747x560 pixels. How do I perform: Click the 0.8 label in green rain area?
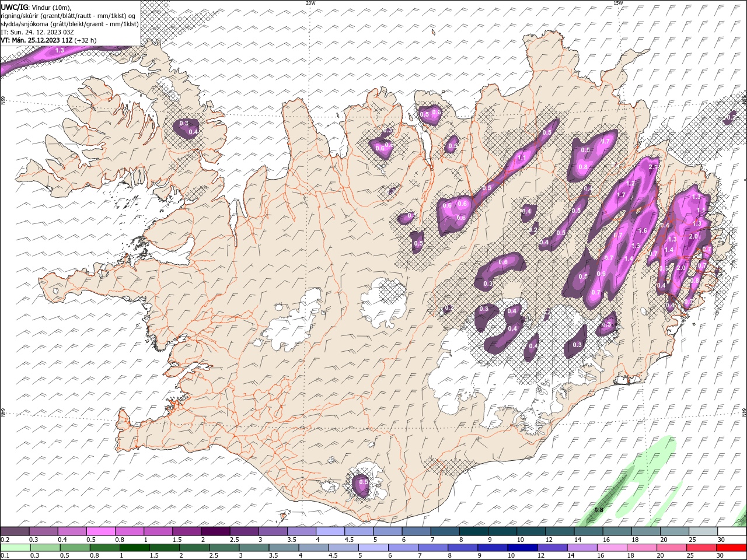pos(599,510)
